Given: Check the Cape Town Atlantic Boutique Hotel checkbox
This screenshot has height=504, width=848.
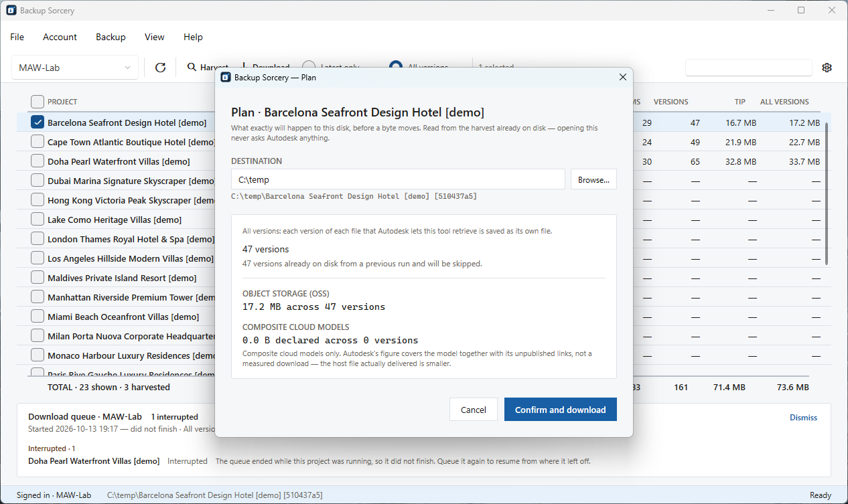Looking at the screenshot, I should pyautogui.click(x=38, y=142).
